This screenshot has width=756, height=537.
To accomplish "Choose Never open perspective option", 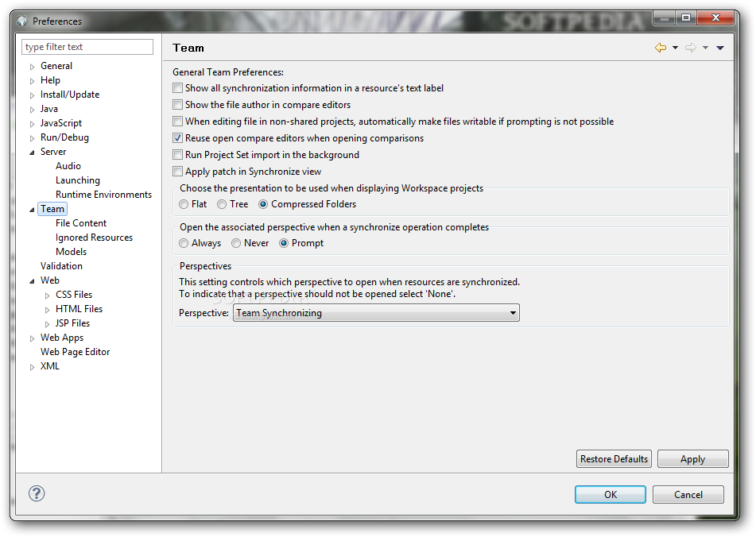I will tap(236, 243).
